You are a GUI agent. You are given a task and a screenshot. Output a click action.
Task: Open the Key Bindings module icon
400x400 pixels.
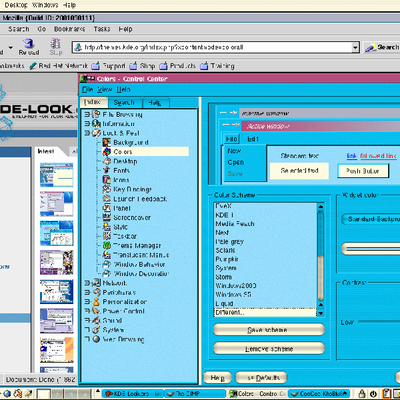point(107,189)
